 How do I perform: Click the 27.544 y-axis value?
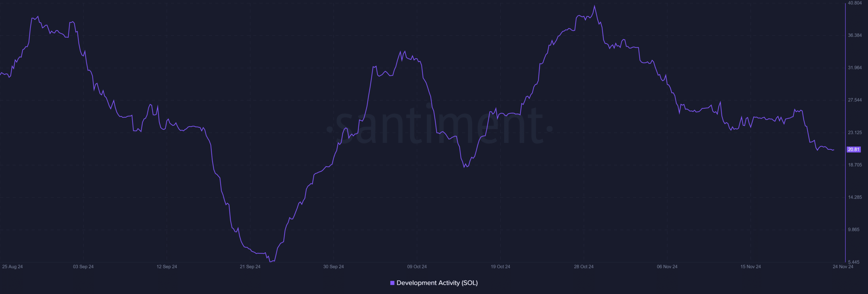855,100
